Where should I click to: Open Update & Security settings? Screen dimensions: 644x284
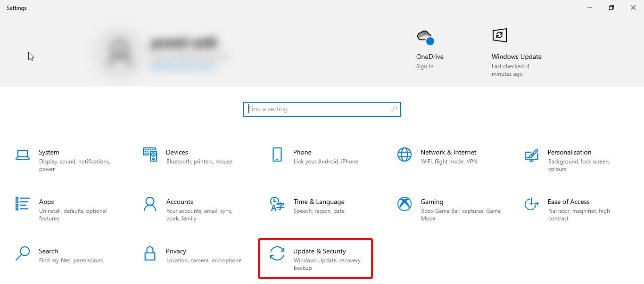tap(315, 258)
